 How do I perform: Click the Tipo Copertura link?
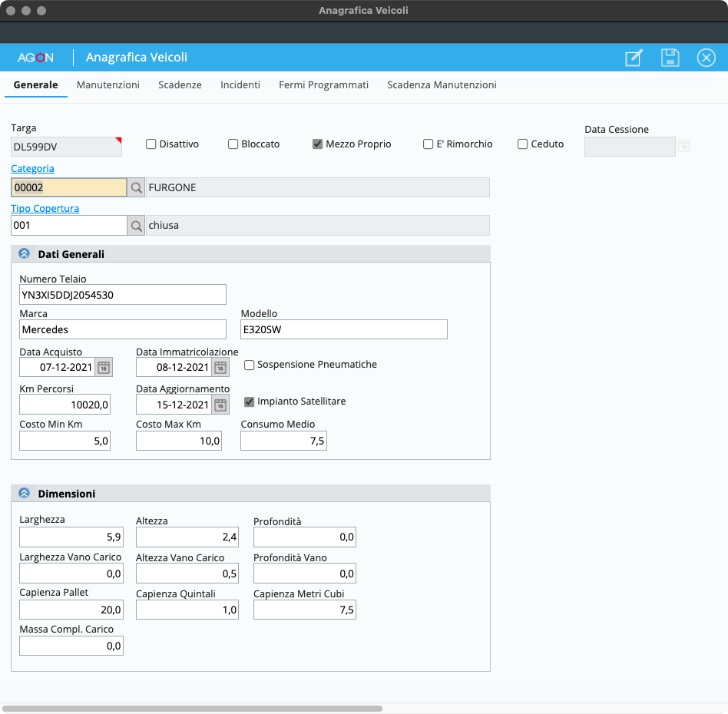coord(45,209)
